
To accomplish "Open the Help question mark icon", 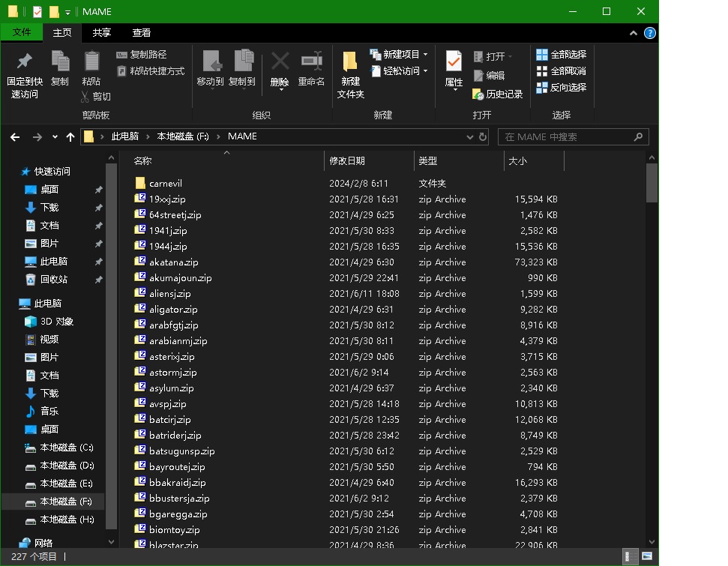I will pyautogui.click(x=649, y=33).
